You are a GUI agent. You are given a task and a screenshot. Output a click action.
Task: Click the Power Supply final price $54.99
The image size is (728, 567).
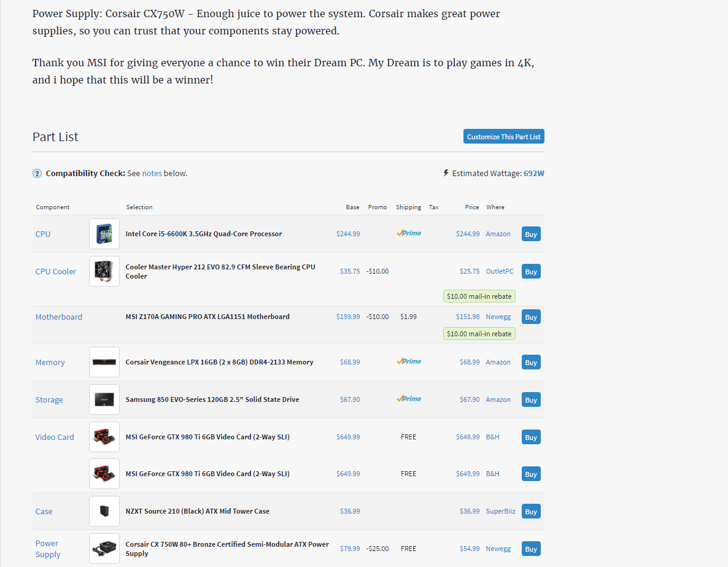pos(470,549)
